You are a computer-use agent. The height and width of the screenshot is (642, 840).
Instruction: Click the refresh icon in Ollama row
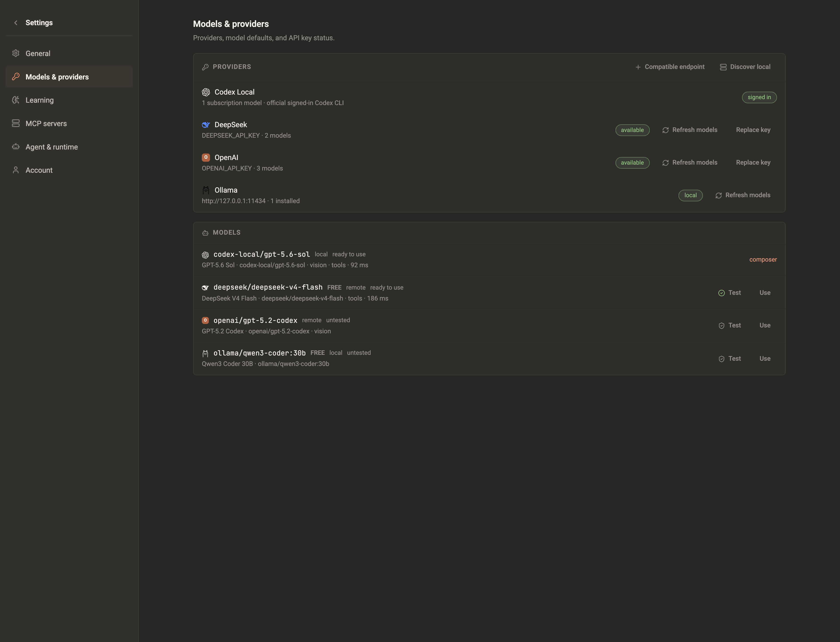[x=719, y=196]
